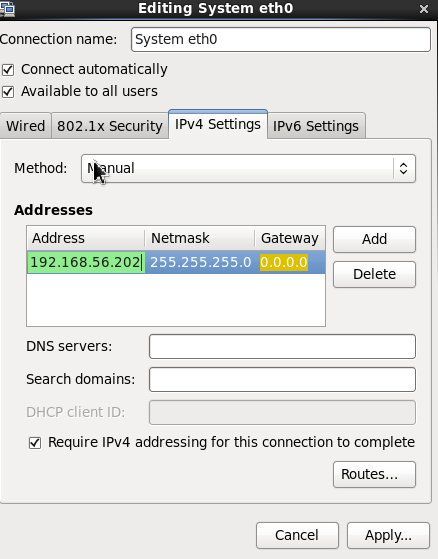Click the Connection name field
The height and width of the screenshot is (559, 438).
pos(281,39)
